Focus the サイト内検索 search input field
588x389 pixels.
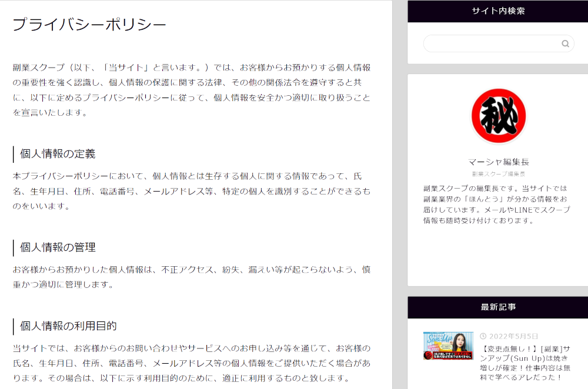pos(491,43)
